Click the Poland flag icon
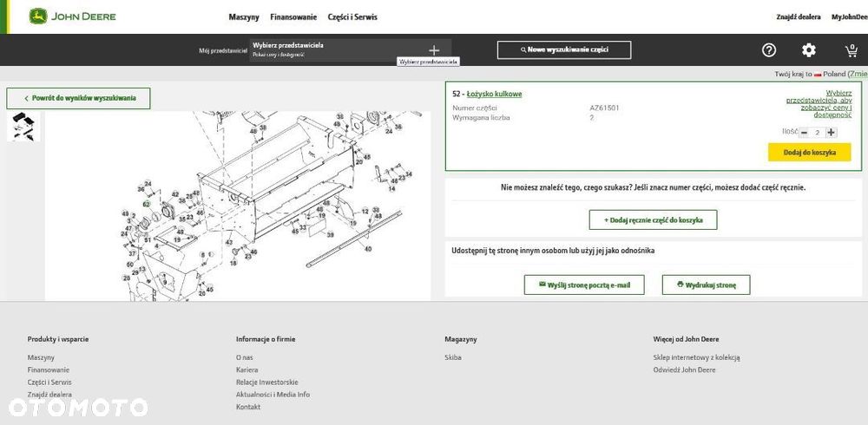The width and height of the screenshot is (868, 425). tap(818, 74)
